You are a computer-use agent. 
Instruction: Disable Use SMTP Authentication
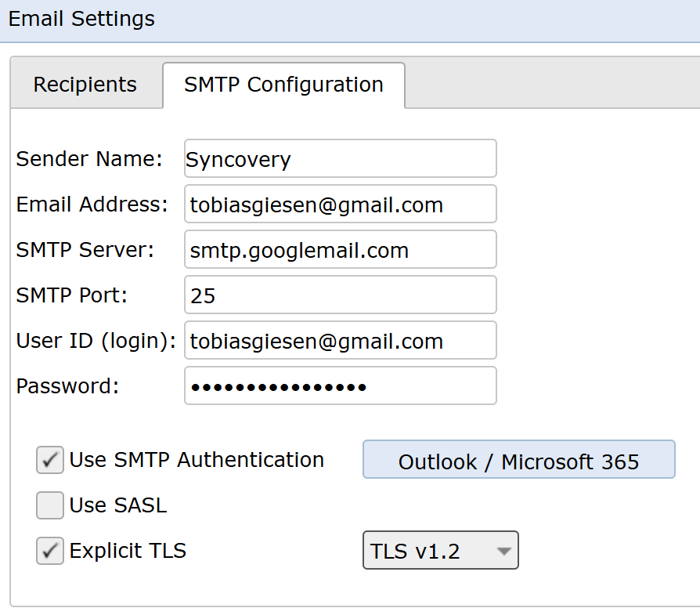(x=49, y=460)
